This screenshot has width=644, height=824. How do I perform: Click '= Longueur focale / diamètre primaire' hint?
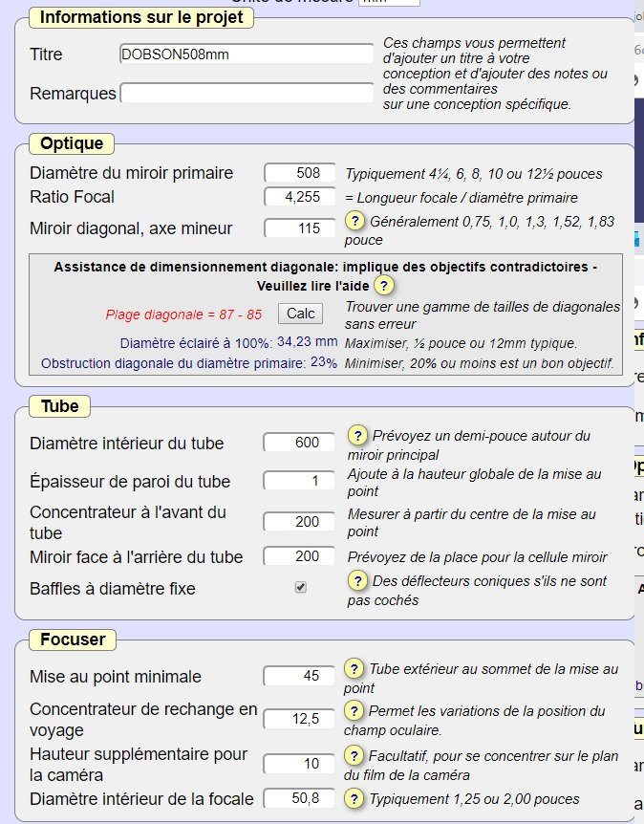462,198
